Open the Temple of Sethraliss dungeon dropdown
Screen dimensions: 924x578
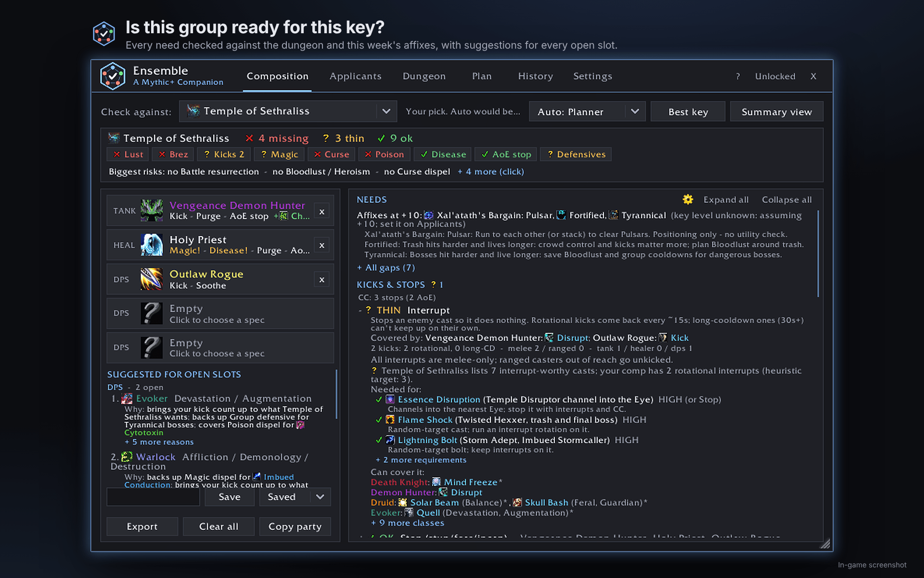[x=288, y=111]
